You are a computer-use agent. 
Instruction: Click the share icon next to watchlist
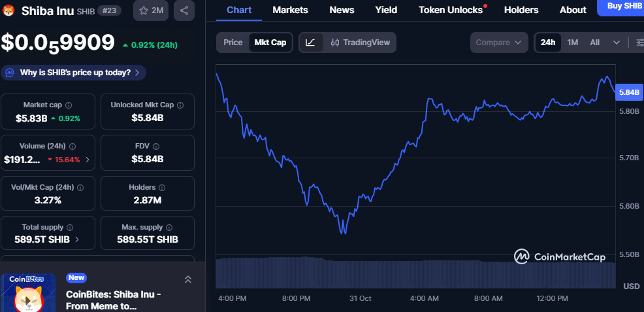pos(184,10)
